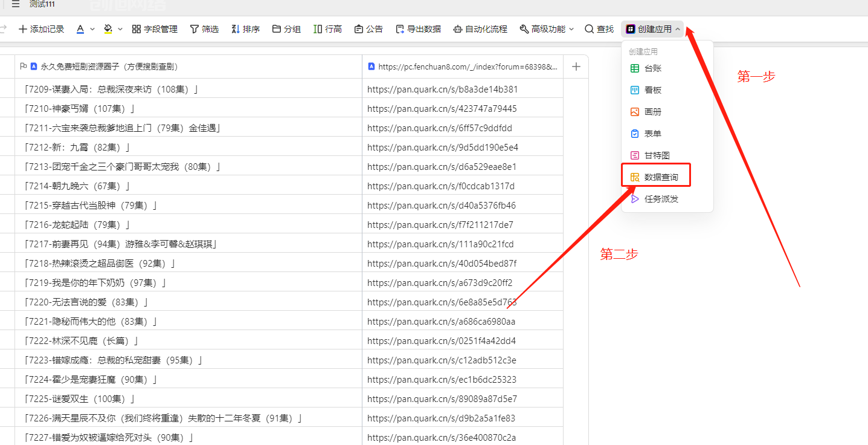The height and width of the screenshot is (445, 868).
Task: Open the 分组 grouping tool
Action: click(x=286, y=29)
